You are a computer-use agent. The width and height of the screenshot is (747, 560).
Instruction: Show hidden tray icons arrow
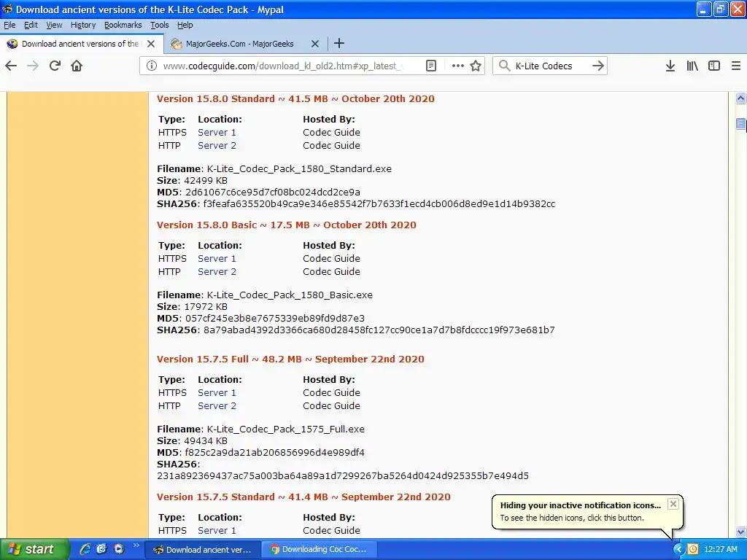coord(678,549)
